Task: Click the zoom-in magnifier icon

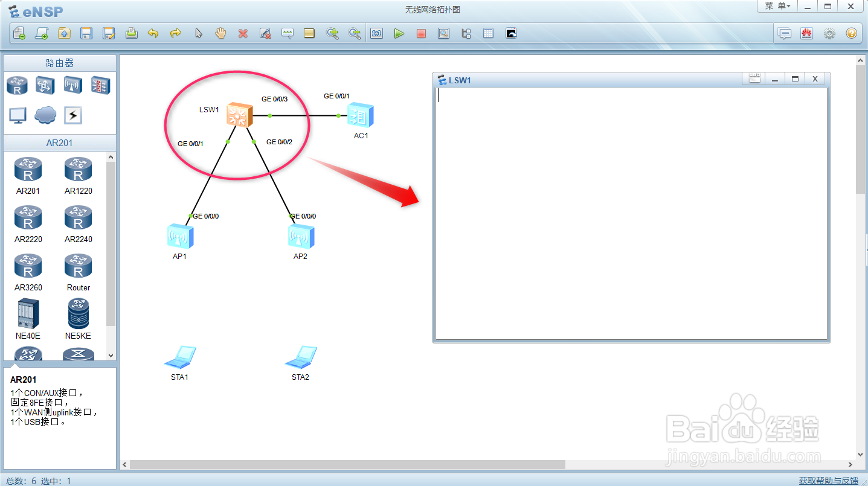Action: [x=333, y=33]
